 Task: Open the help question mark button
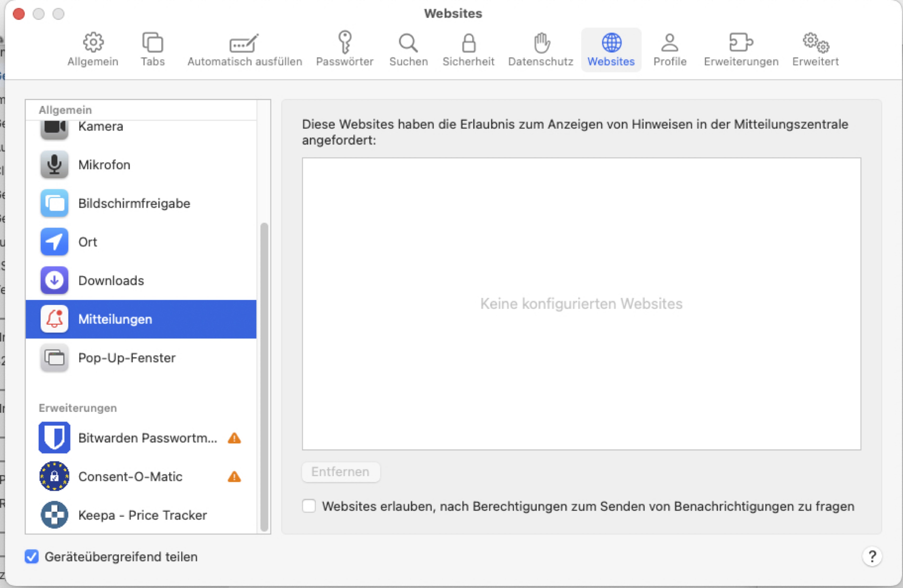872,556
